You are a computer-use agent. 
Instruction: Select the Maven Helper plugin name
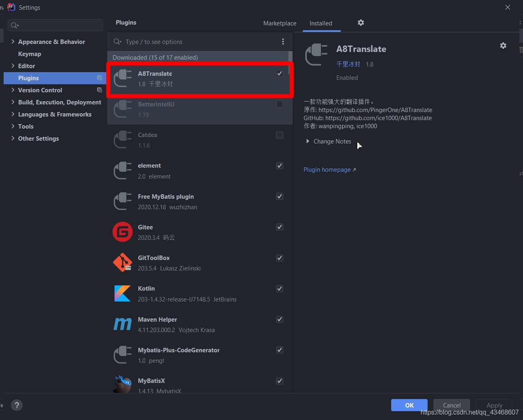(157, 319)
